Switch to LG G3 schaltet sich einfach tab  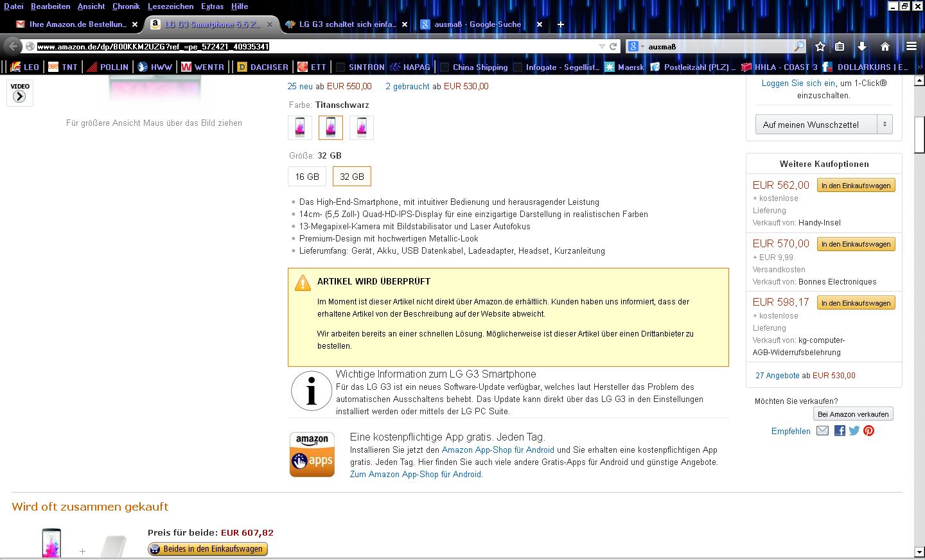tap(347, 24)
